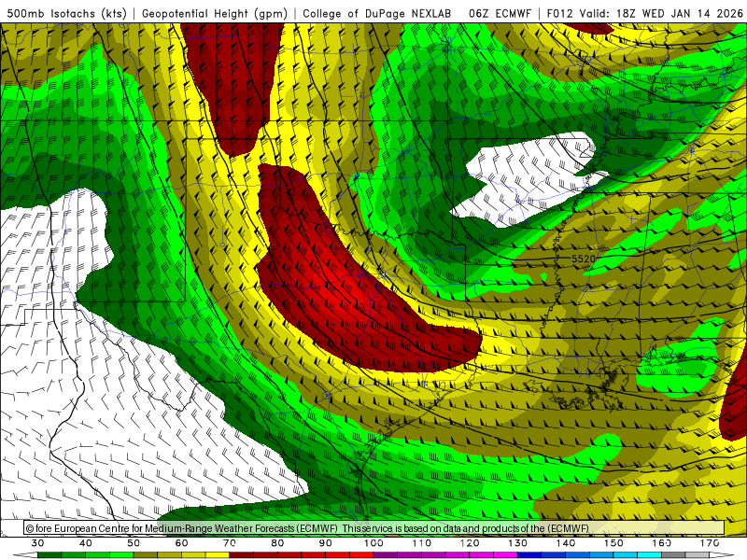Select the dark gray 160-165 kt swatch
This screenshot has height=560, width=747.
pos(673,554)
